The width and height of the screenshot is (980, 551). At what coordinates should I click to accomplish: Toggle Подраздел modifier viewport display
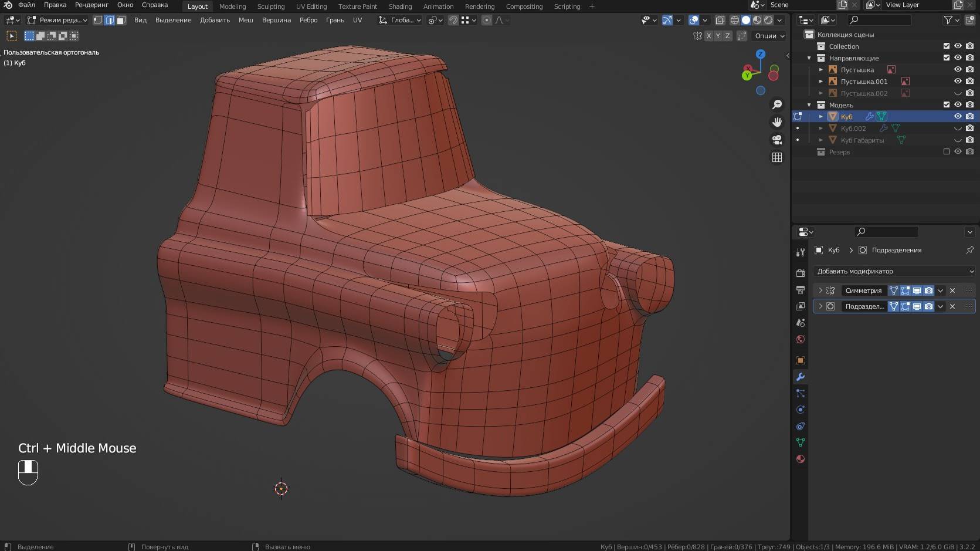click(917, 306)
